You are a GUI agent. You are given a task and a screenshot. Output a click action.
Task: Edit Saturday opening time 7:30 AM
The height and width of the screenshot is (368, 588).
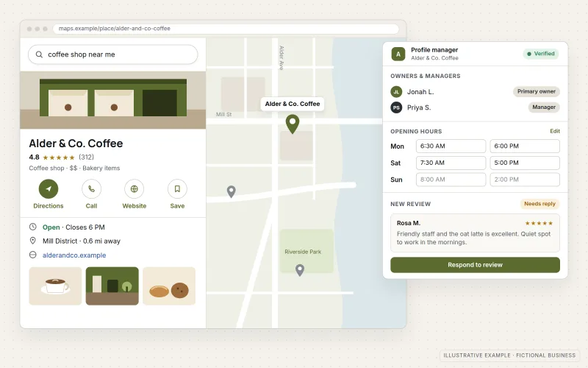pyautogui.click(x=451, y=163)
